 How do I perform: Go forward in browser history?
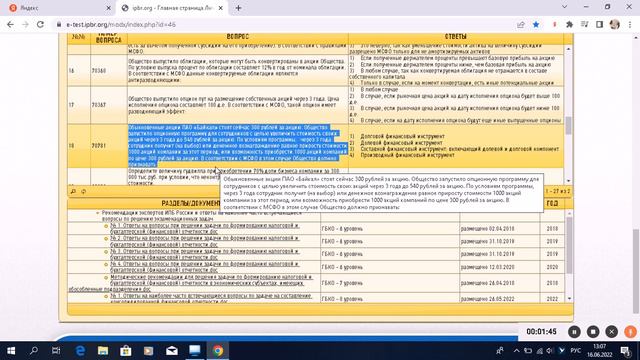tap(25, 24)
